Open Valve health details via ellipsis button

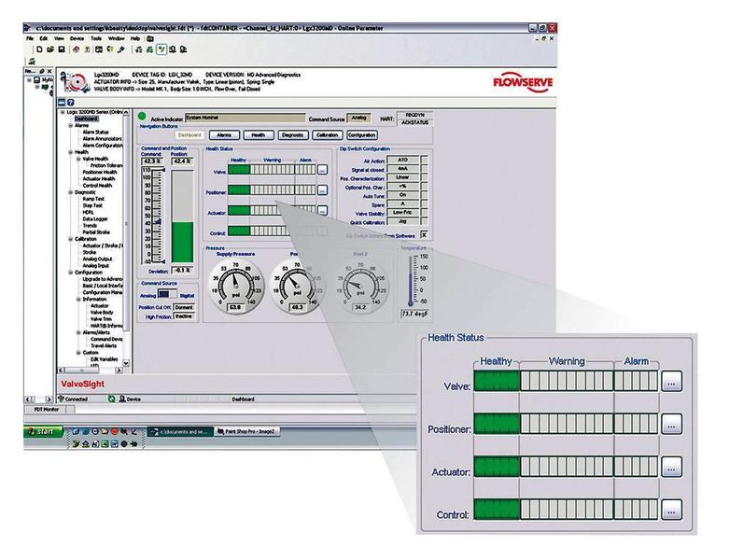(x=322, y=170)
